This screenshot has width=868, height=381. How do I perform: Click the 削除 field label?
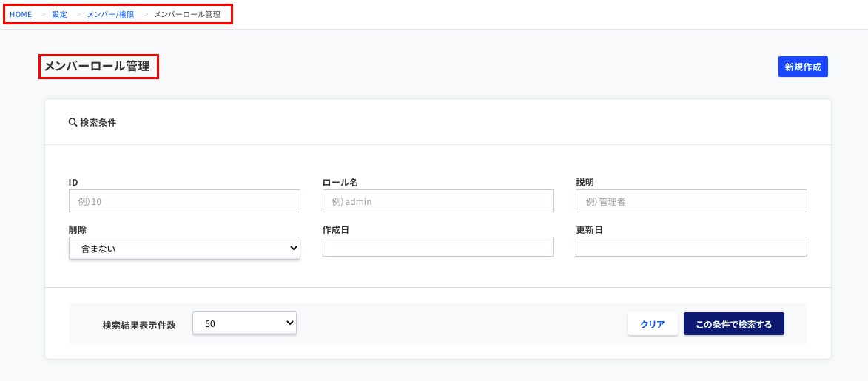point(78,230)
